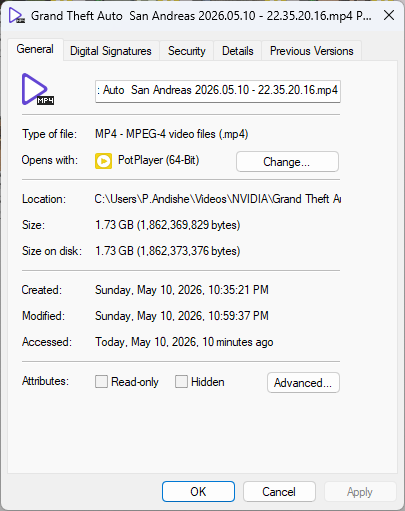The width and height of the screenshot is (405, 511).
Task: Click the Size value 1,862,369,829 bytes
Action: pos(168,225)
